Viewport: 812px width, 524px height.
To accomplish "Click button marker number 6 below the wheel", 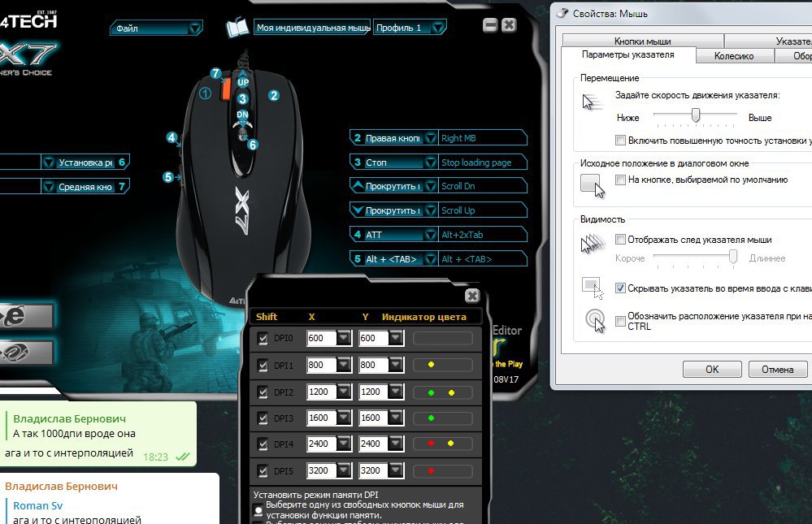I will 253,145.
